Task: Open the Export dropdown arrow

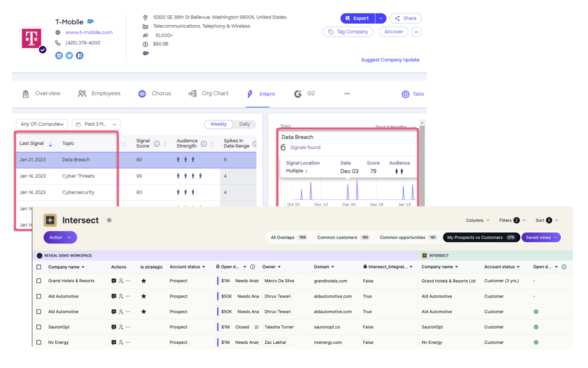Action: click(x=381, y=18)
